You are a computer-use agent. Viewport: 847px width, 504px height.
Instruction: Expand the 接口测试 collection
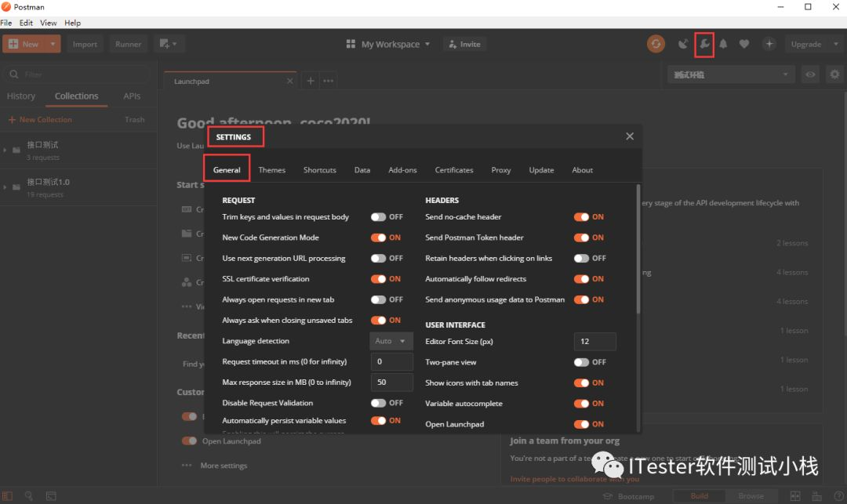pyautogui.click(x=5, y=150)
